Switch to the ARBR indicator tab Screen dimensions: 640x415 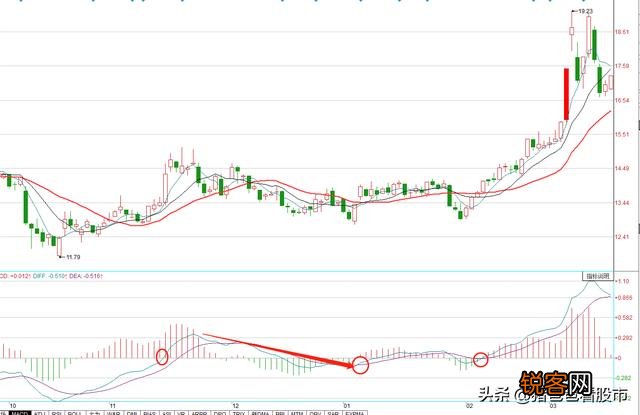199,413
